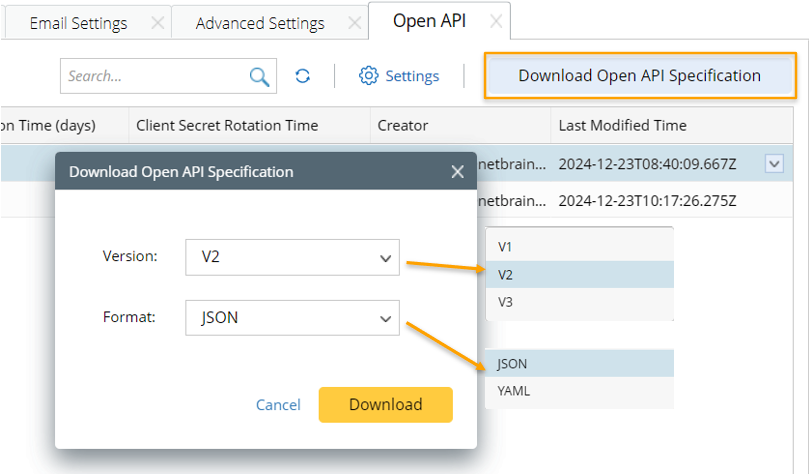The width and height of the screenshot is (809, 475).
Task: Click the Cancel link
Action: click(278, 405)
